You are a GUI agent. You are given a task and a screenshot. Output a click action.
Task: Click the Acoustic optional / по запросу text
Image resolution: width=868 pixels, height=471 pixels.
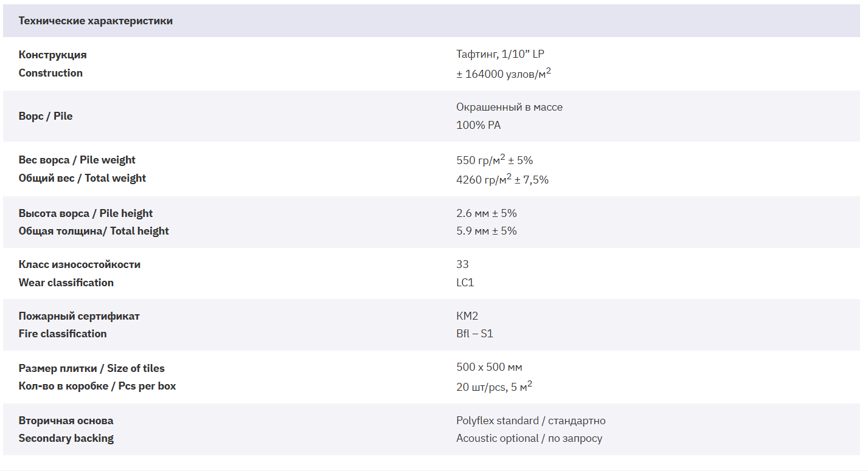(529, 438)
